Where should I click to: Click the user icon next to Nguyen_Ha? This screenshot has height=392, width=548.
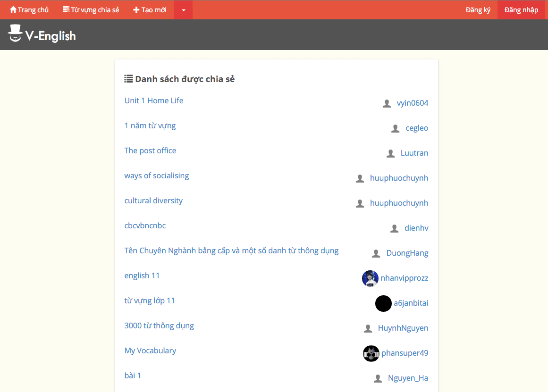(x=378, y=378)
